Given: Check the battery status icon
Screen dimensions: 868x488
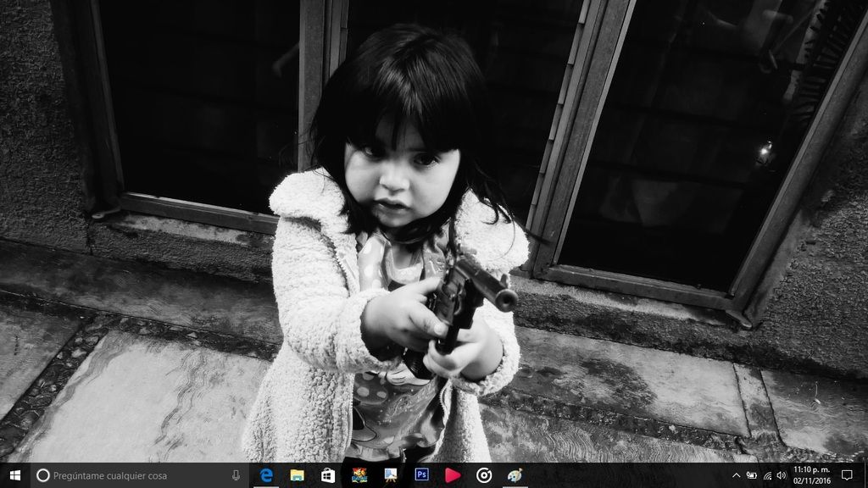Looking at the screenshot, I should point(752,475).
